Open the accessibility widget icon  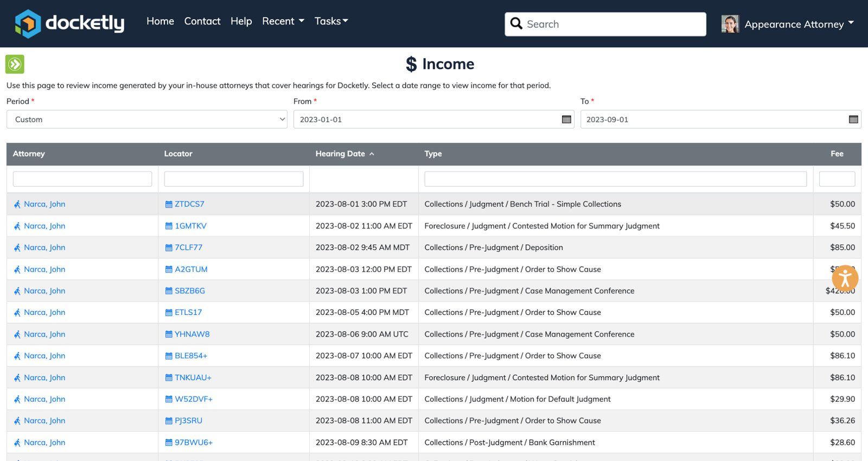click(845, 279)
